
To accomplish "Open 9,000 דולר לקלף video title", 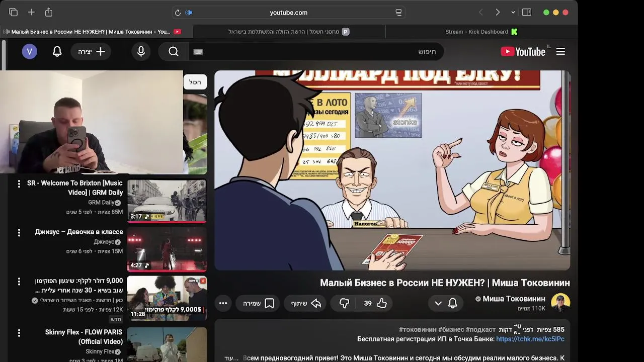I will [79, 286].
